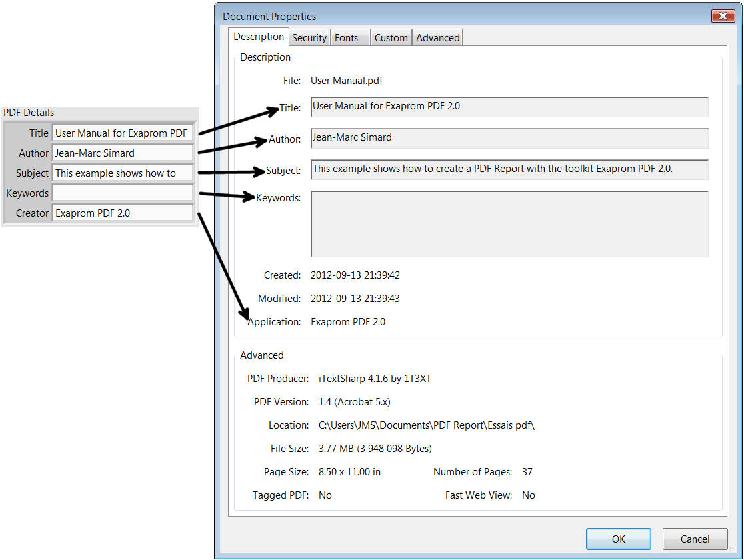
Task: Focus the Subject field in the dialog
Action: 509,169
